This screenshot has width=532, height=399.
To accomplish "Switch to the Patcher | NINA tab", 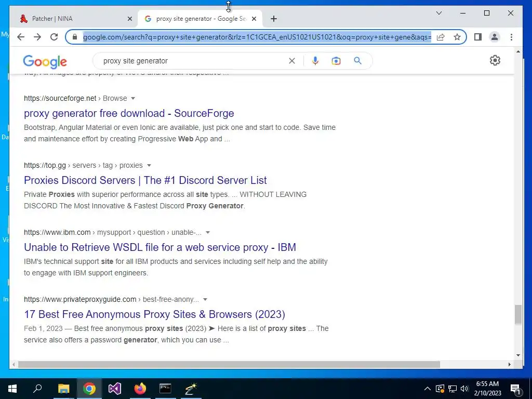I will coord(74,19).
